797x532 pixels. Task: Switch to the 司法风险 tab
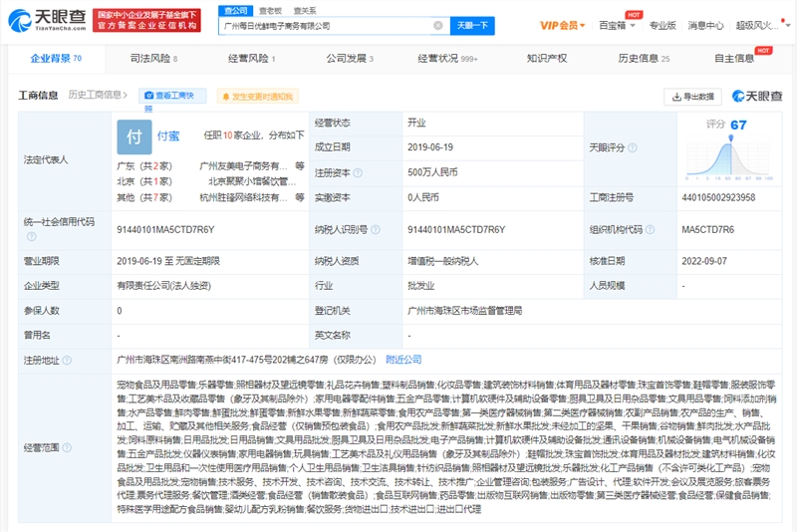pos(153,59)
